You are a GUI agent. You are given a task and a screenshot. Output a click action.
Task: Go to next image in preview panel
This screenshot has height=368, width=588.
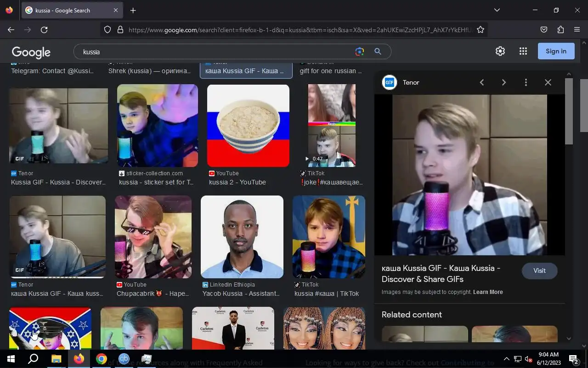[x=503, y=82]
